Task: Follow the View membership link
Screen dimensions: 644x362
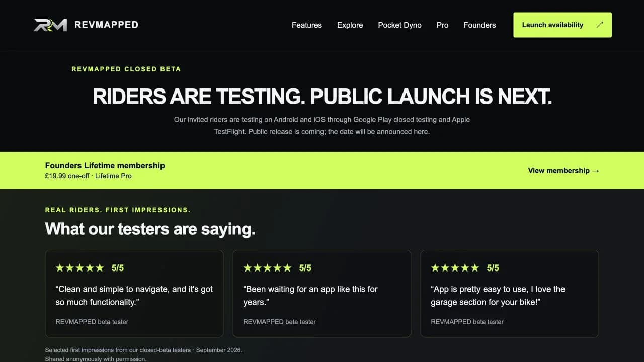Action: [563, 170]
